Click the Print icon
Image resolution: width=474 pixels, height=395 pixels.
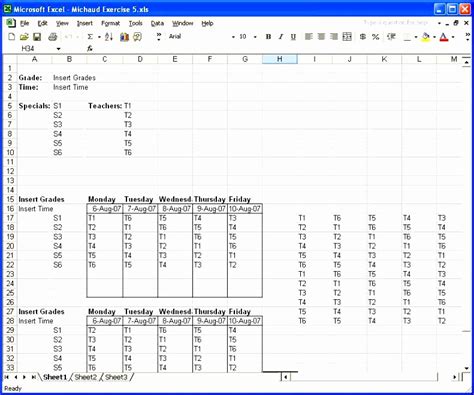coord(52,37)
